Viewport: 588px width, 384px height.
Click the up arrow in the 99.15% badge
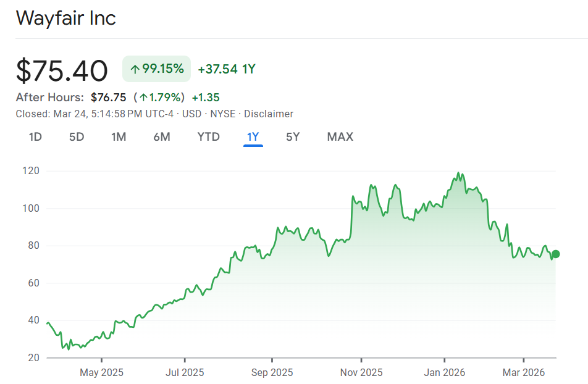tap(135, 69)
